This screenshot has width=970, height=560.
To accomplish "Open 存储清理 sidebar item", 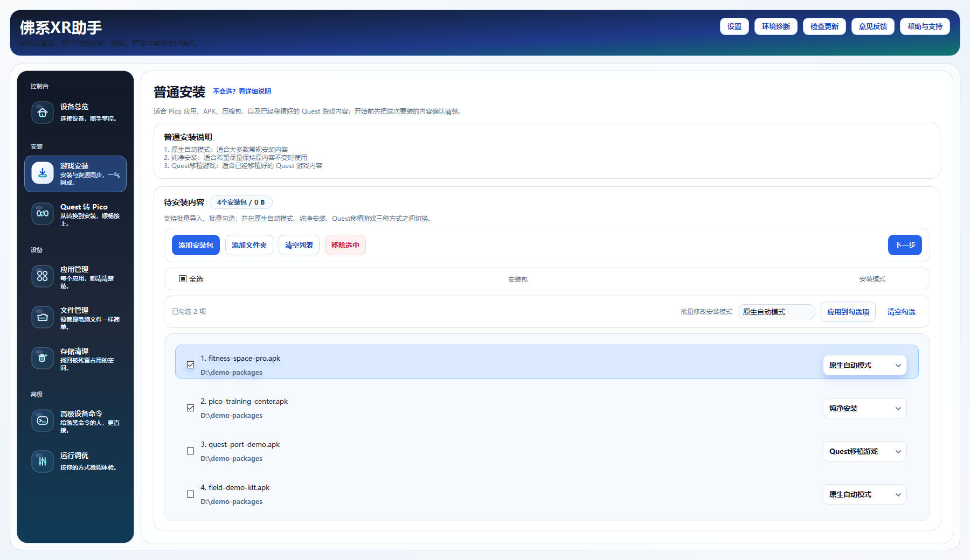I will [75, 359].
